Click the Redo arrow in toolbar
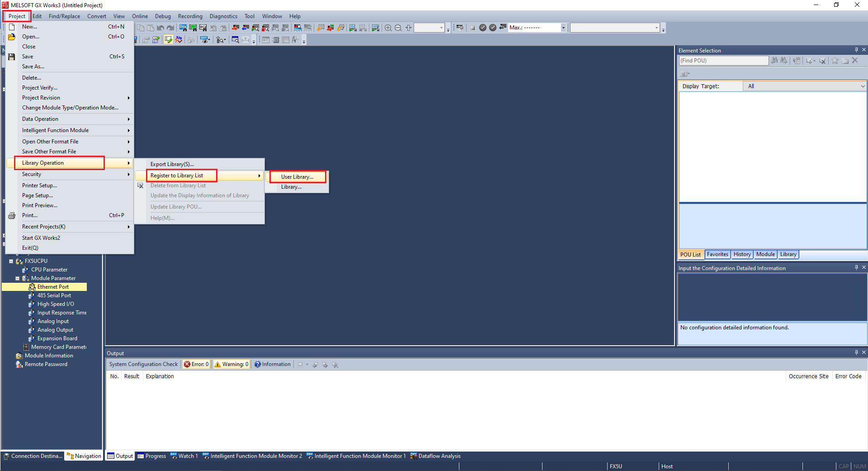This screenshot has width=868, height=471. 170,28
